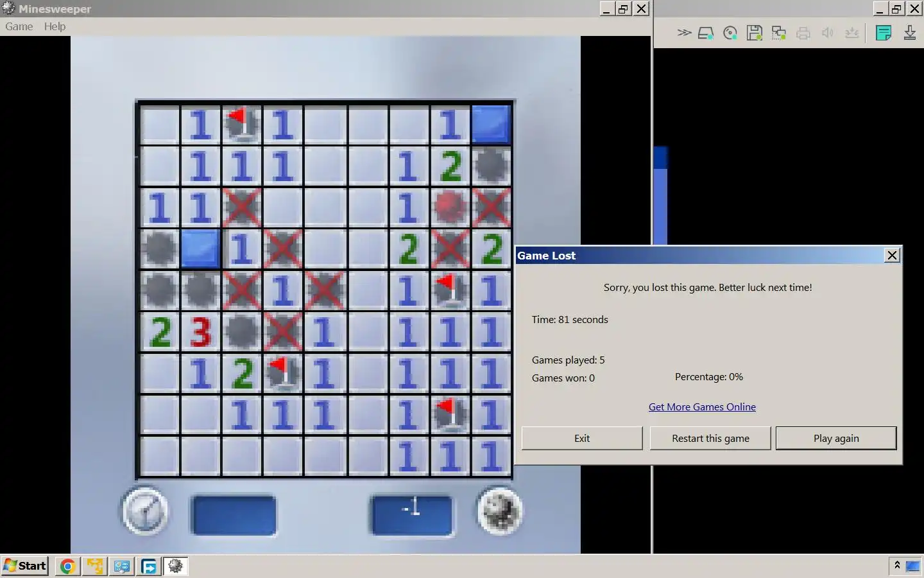Click the mine counter showing -1
Viewport: 924px width, 578px height.
pos(412,514)
